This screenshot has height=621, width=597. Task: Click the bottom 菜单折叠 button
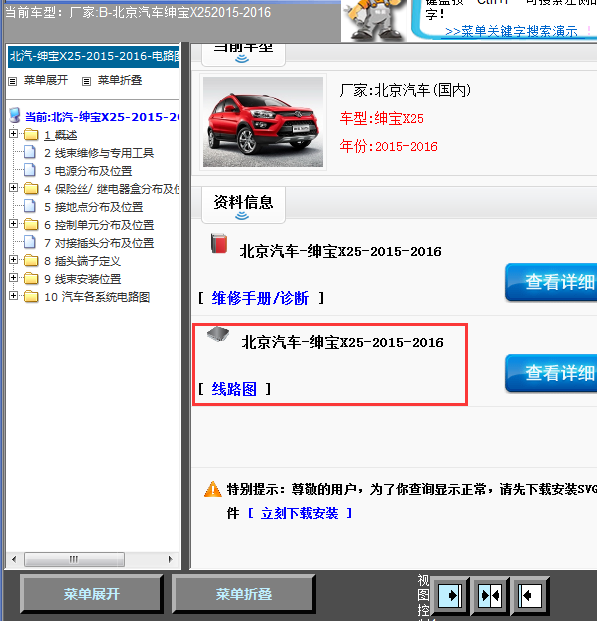(244, 594)
